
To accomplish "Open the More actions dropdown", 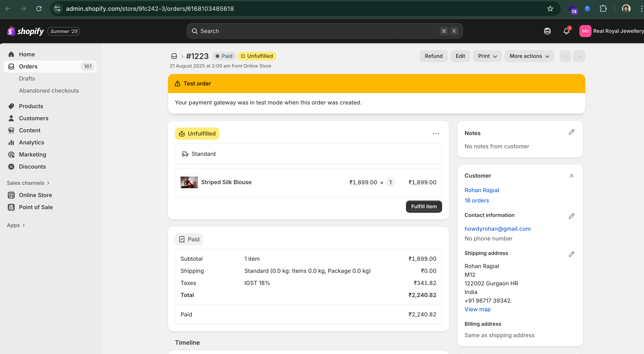I will coord(529,56).
